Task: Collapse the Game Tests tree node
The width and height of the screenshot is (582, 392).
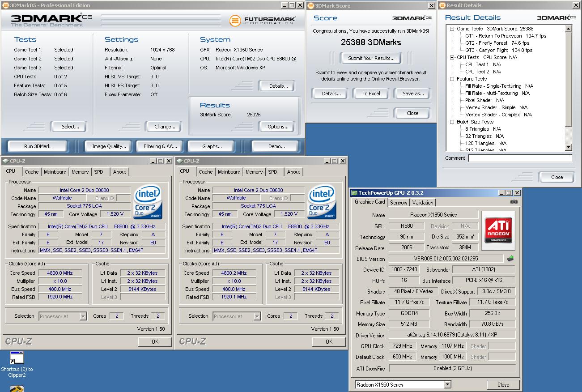Action: 452,29
